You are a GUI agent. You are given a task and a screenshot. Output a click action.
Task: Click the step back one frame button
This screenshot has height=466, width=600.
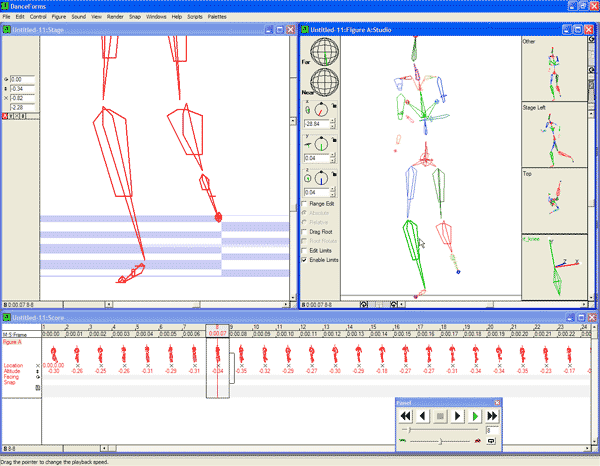point(424,415)
